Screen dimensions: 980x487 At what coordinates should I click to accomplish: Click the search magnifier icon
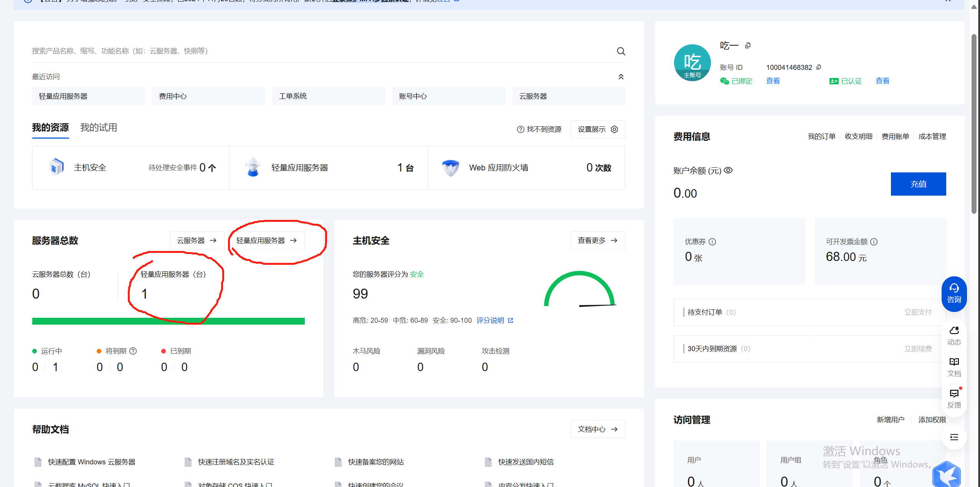621,51
